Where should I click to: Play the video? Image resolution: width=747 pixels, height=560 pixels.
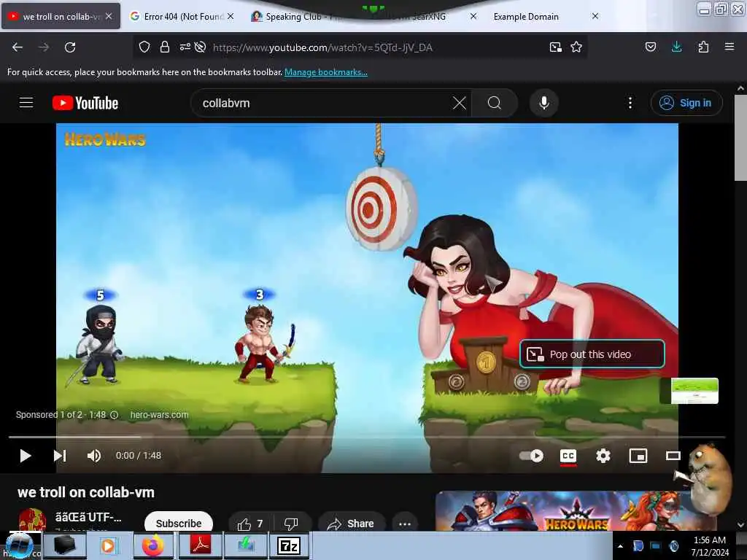(x=26, y=456)
